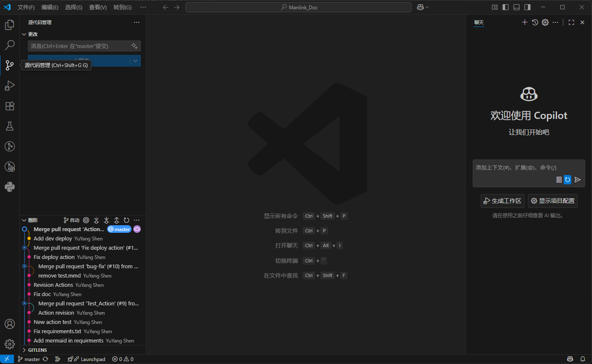Image resolution: width=592 pixels, height=364 pixels.
Task: Go forward with the right arrow
Action: pyautogui.click(x=177, y=7)
